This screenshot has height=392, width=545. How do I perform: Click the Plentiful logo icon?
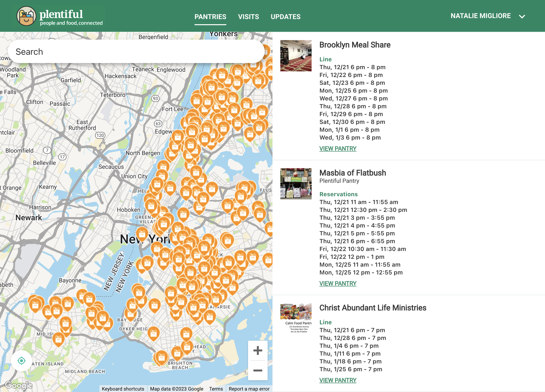coord(26,16)
